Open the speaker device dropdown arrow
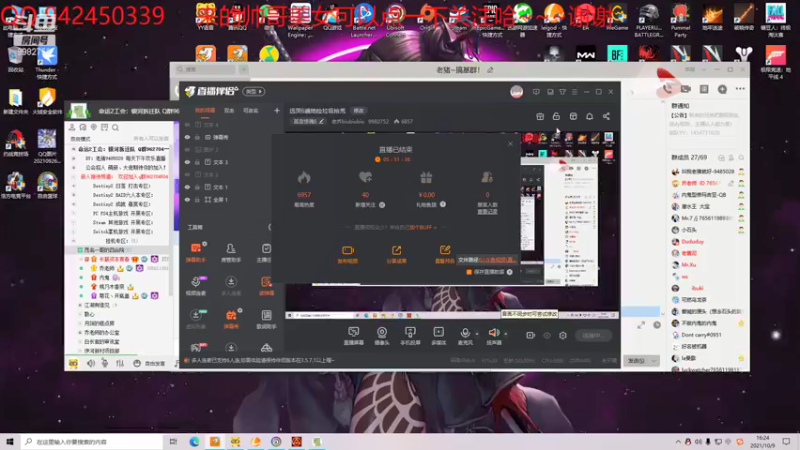 click(x=506, y=334)
